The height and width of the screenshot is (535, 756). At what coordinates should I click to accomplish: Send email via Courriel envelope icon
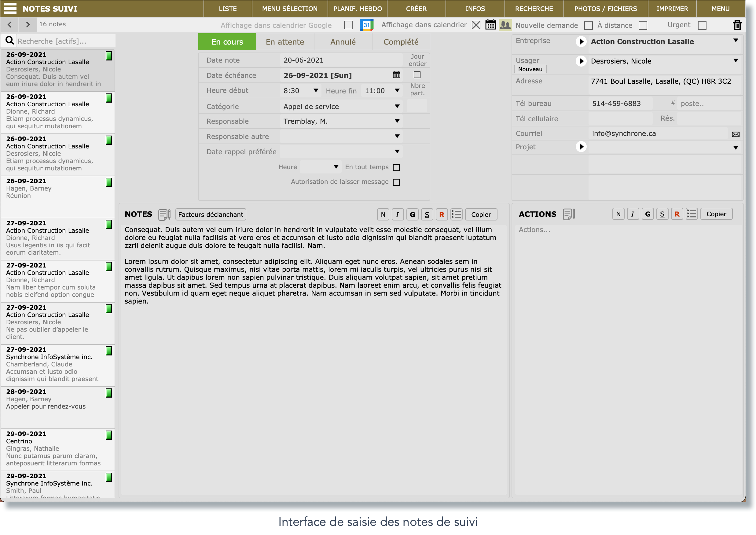735,134
